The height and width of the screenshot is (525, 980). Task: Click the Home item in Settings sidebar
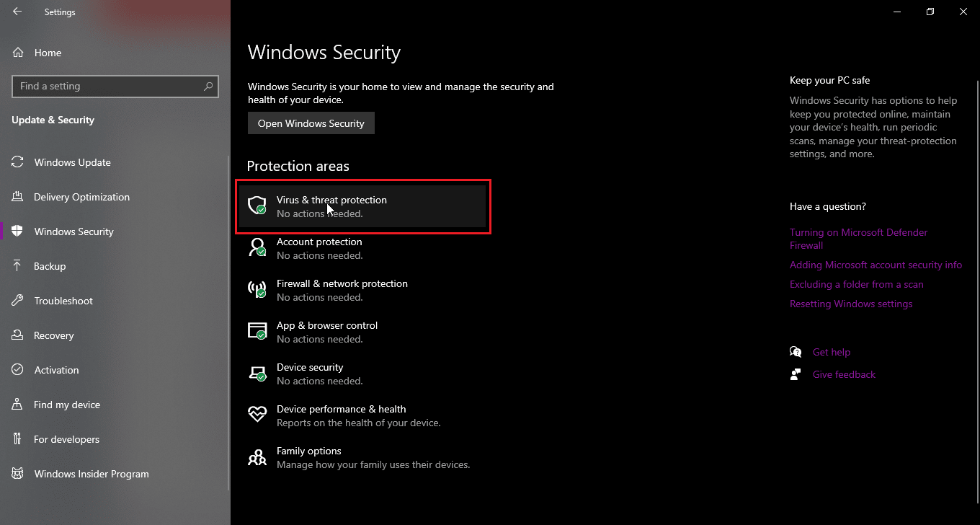click(x=48, y=53)
